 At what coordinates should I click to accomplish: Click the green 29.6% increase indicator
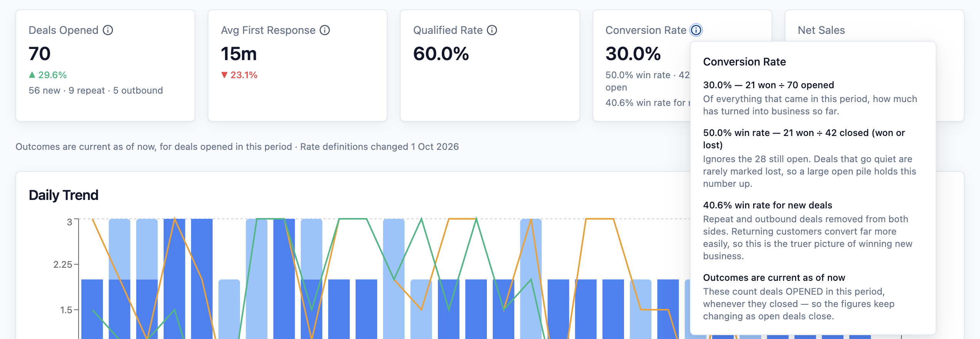[x=48, y=75]
